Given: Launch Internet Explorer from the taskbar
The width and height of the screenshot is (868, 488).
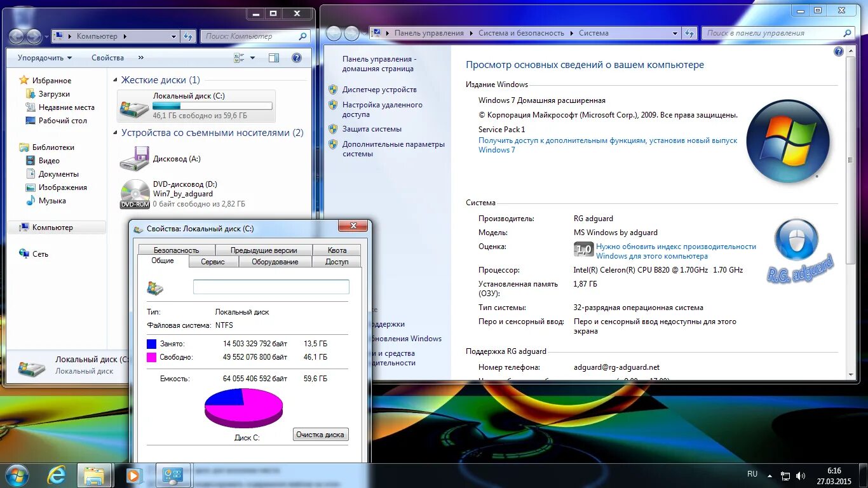Looking at the screenshot, I should [57, 475].
